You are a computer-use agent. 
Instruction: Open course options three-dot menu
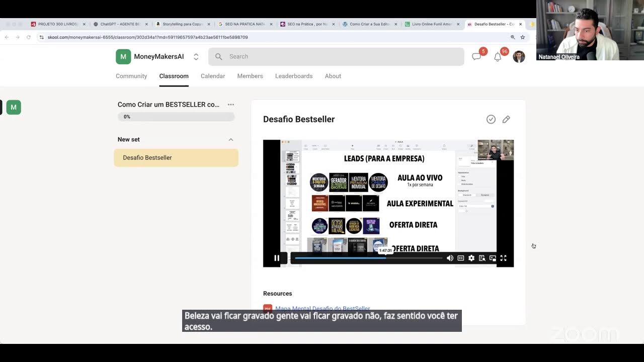(x=231, y=105)
